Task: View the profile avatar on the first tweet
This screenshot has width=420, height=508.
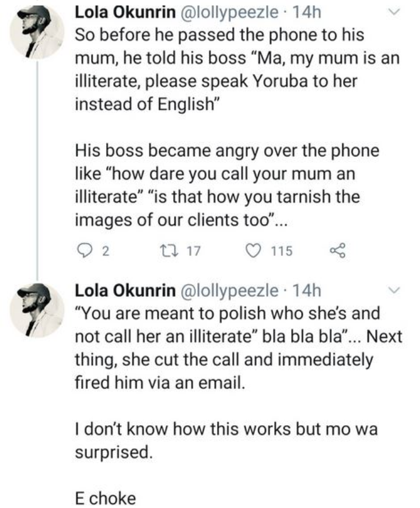Action: point(39,31)
